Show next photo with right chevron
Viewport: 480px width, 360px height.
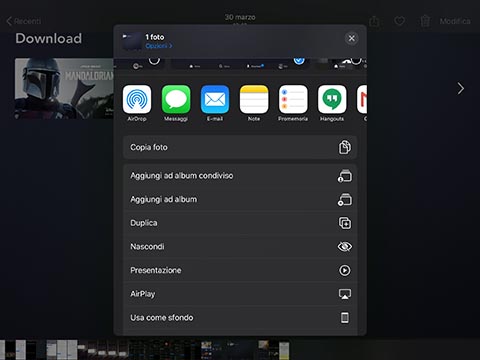(x=461, y=88)
